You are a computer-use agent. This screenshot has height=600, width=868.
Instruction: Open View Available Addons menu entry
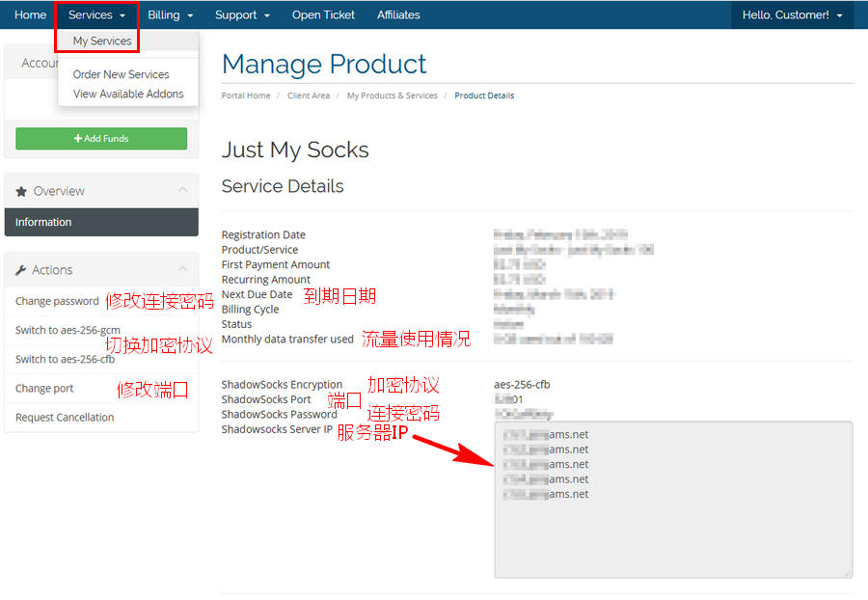128,94
